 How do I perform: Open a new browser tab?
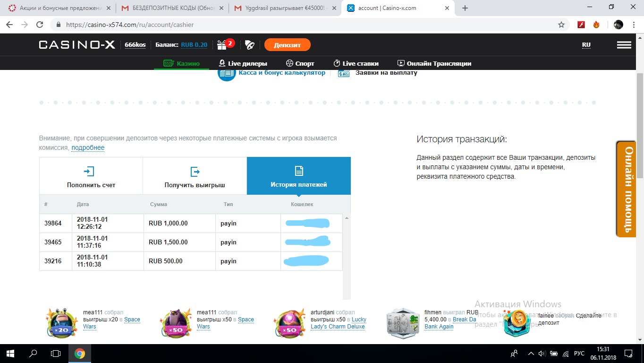point(465,8)
